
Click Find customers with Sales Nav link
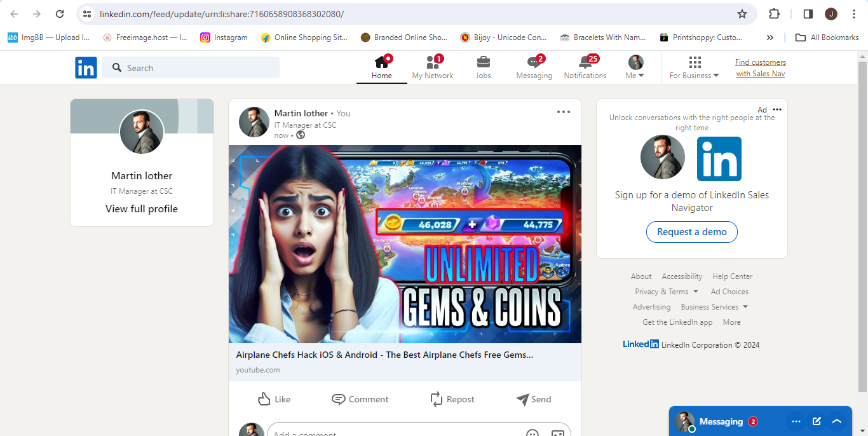(761, 68)
